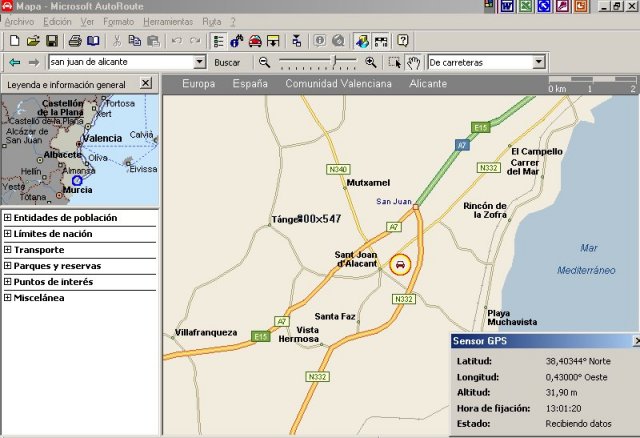Open the Ruta menu
Screen dimensions: 640x438
tap(211, 21)
